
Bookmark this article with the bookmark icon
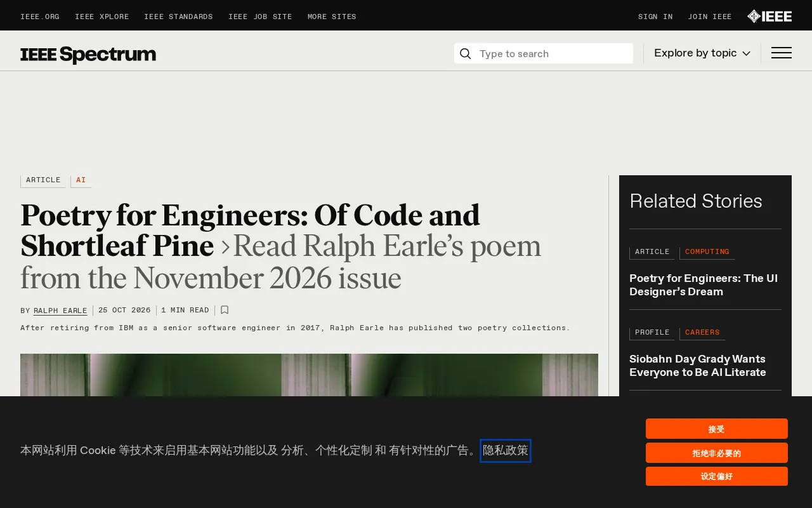coord(225,311)
